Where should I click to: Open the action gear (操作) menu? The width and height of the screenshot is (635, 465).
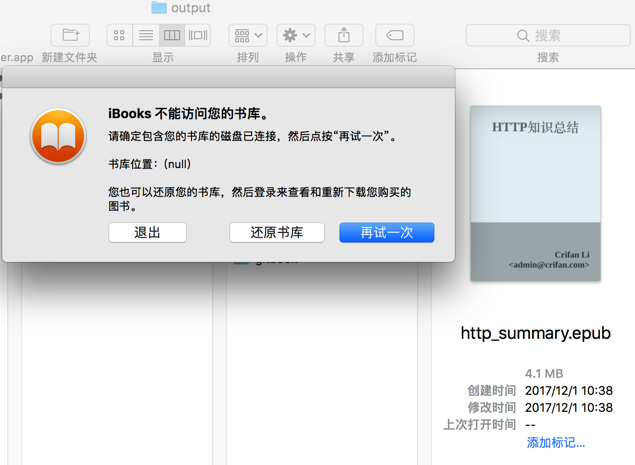pyautogui.click(x=296, y=35)
